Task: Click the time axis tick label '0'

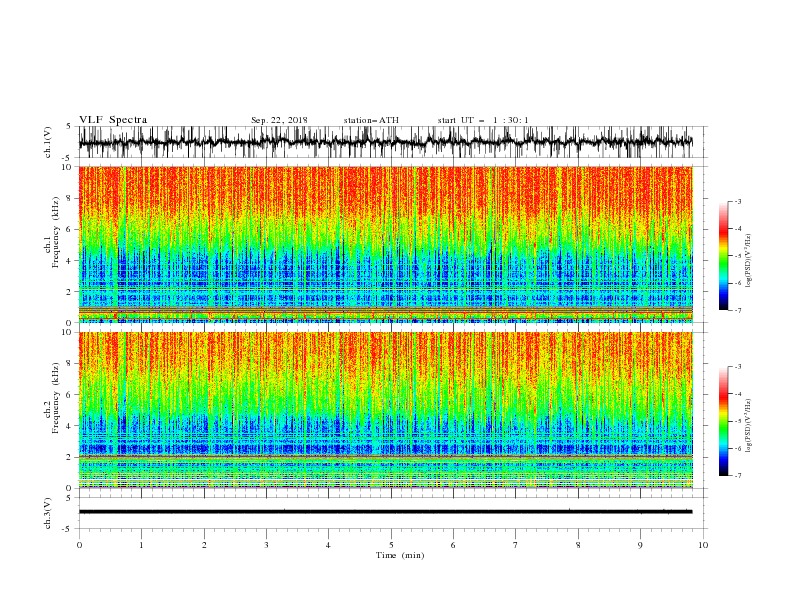Action: pos(79,545)
